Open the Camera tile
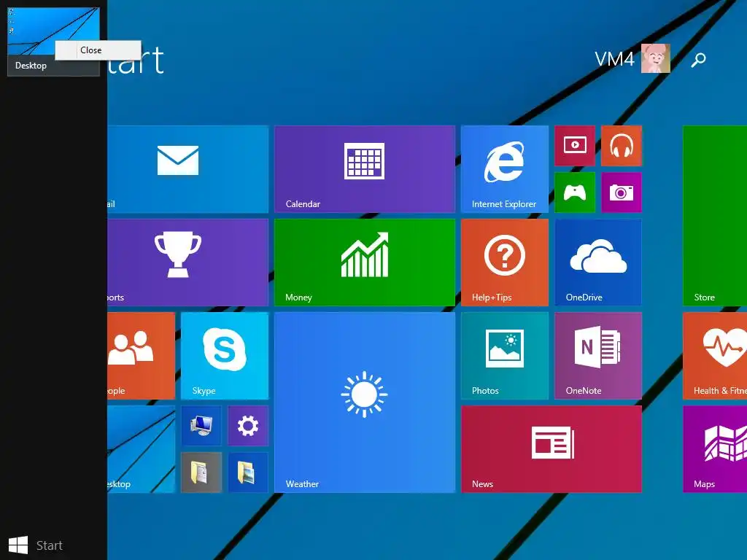This screenshot has height=560, width=747. 622,192
